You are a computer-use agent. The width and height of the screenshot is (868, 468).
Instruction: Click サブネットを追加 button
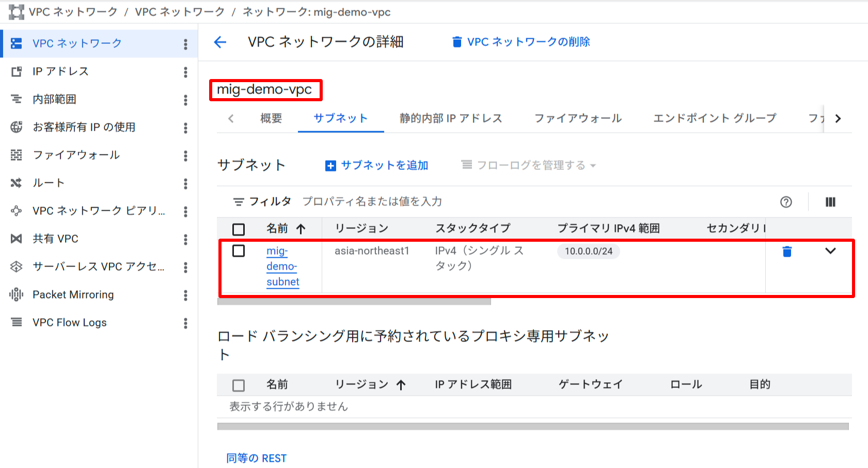tap(377, 165)
